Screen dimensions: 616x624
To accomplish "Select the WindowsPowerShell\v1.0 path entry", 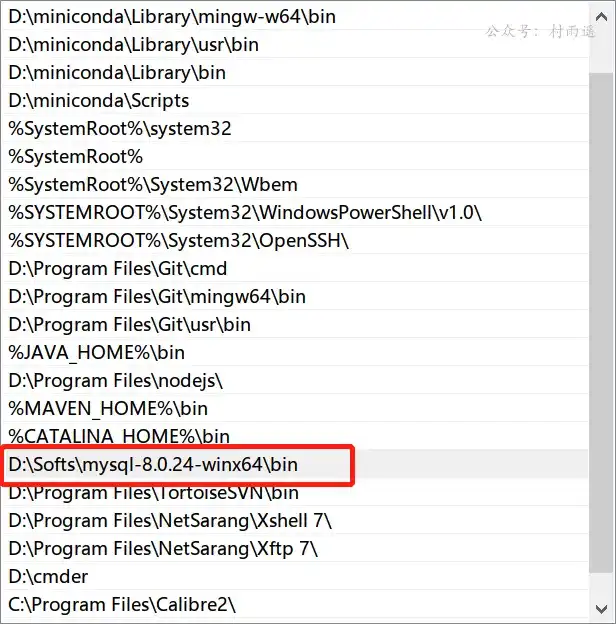I will [x=296, y=212].
